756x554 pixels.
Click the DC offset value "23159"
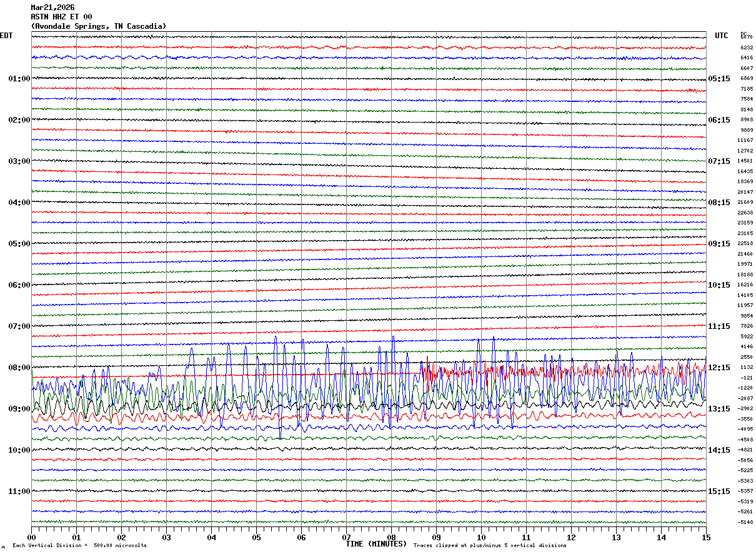click(745, 223)
